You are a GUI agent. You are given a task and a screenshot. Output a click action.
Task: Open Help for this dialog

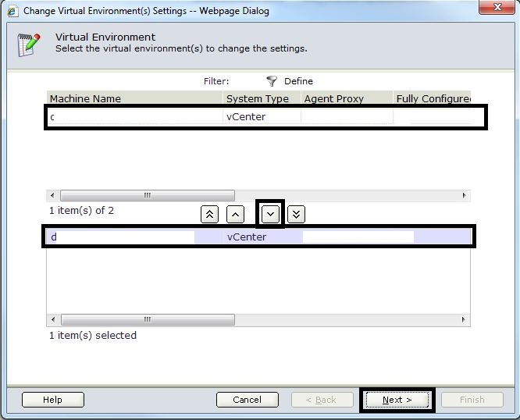pos(52,400)
